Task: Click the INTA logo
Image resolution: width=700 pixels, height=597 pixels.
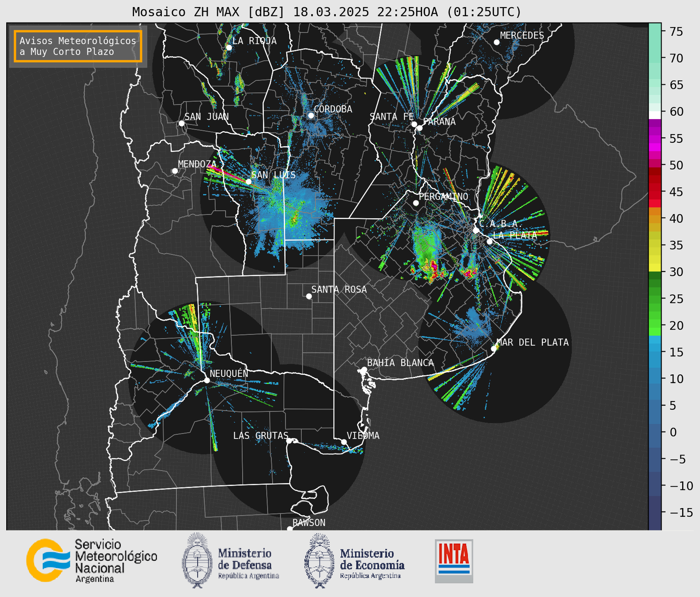Action: (x=454, y=561)
